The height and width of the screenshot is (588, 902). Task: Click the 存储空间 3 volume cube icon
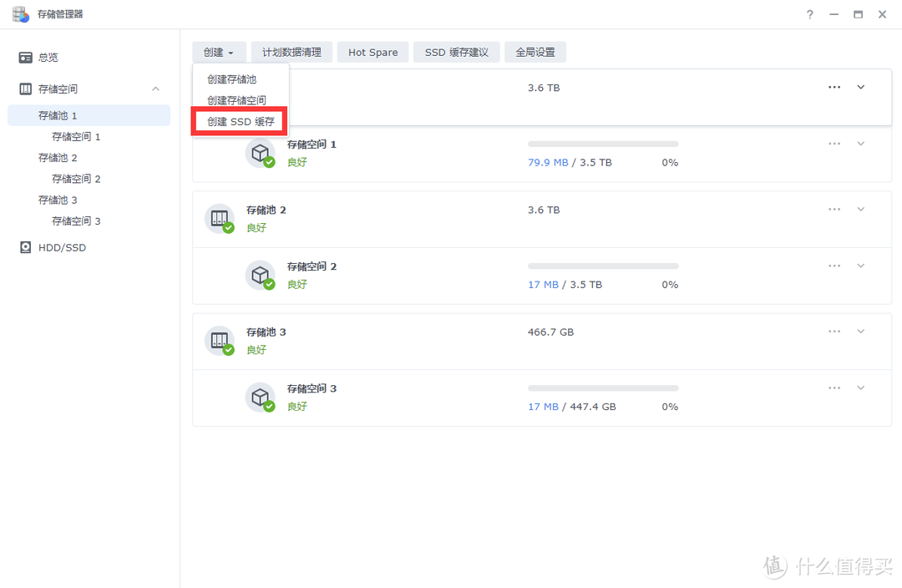point(260,397)
